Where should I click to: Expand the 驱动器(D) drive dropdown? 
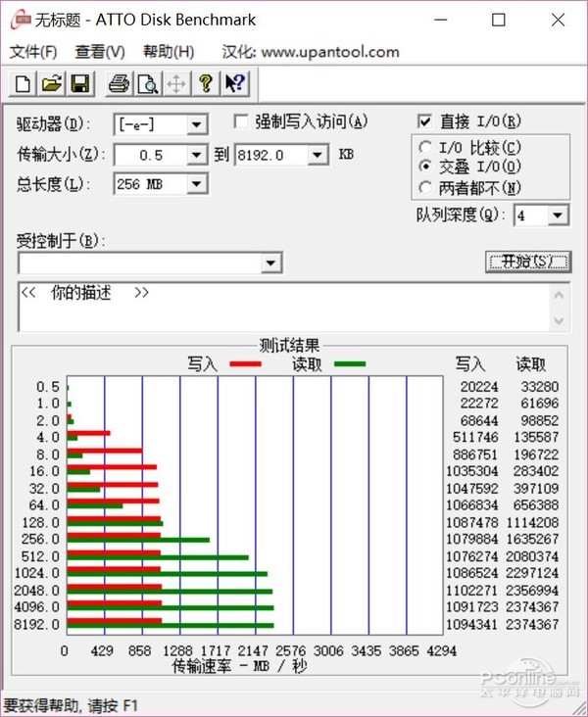[x=196, y=124]
